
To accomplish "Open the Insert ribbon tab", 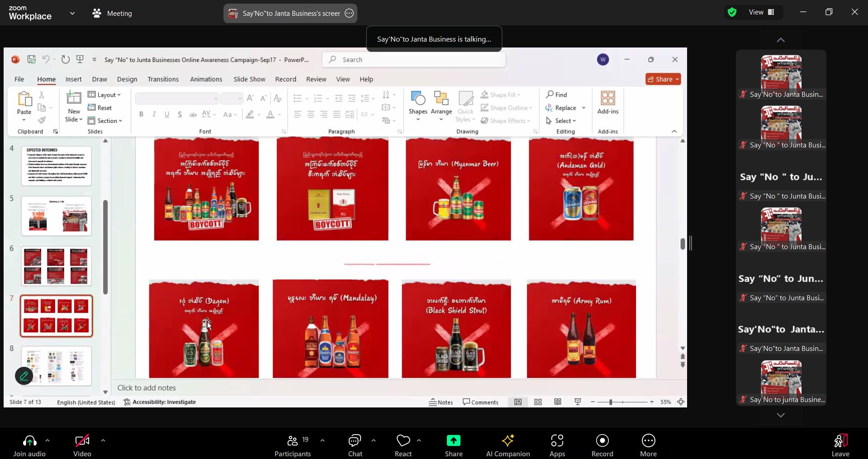I will pos(73,79).
